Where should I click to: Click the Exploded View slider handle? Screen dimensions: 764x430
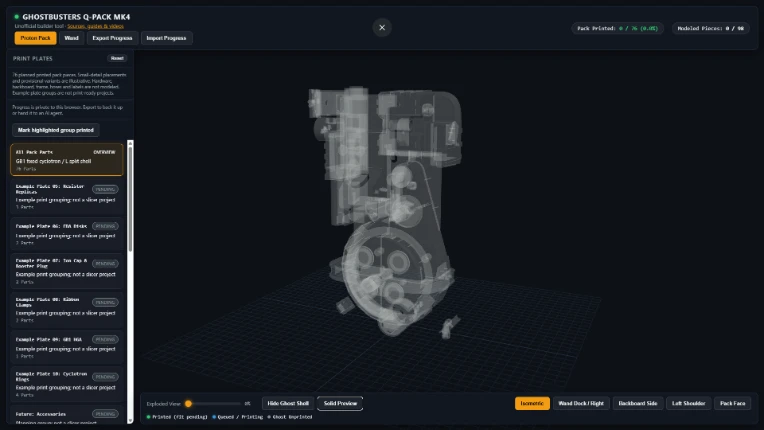(x=188, y=404)
